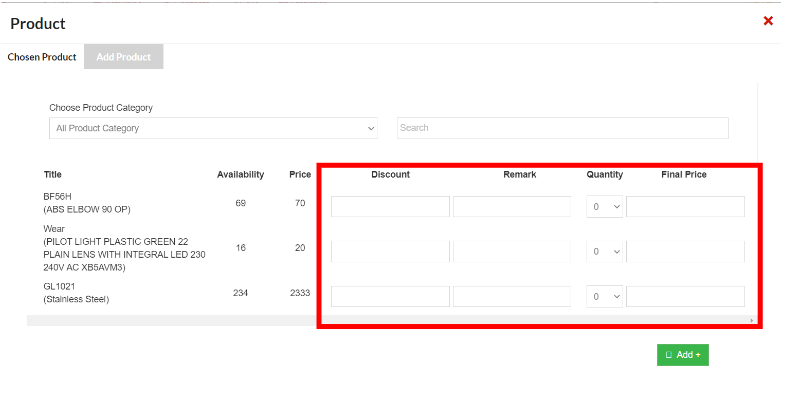Click Discount field for BF56H
The width and height of the screenshot is (786, 400).
[390, 207]
